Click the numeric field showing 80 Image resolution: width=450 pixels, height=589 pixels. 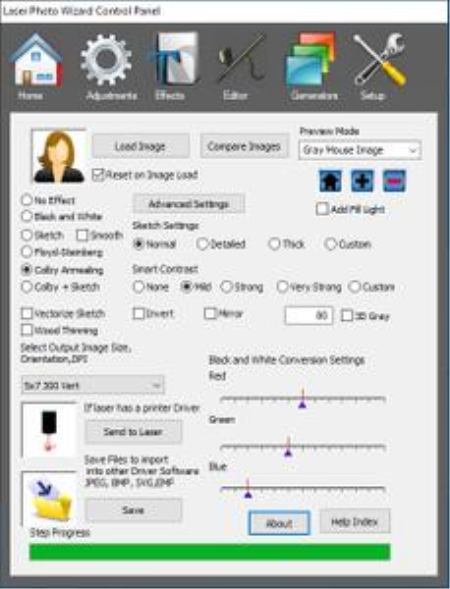tap(308, 315)
